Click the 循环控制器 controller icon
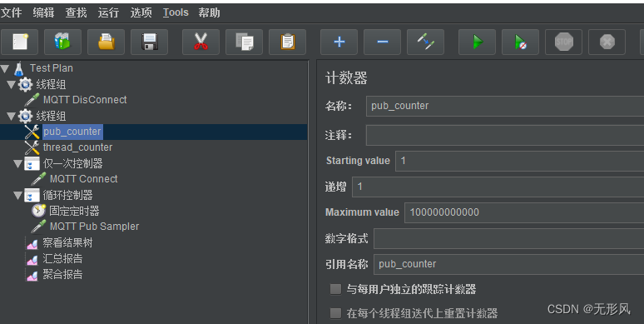Viewport: 644px width, 324px height. 32,195
